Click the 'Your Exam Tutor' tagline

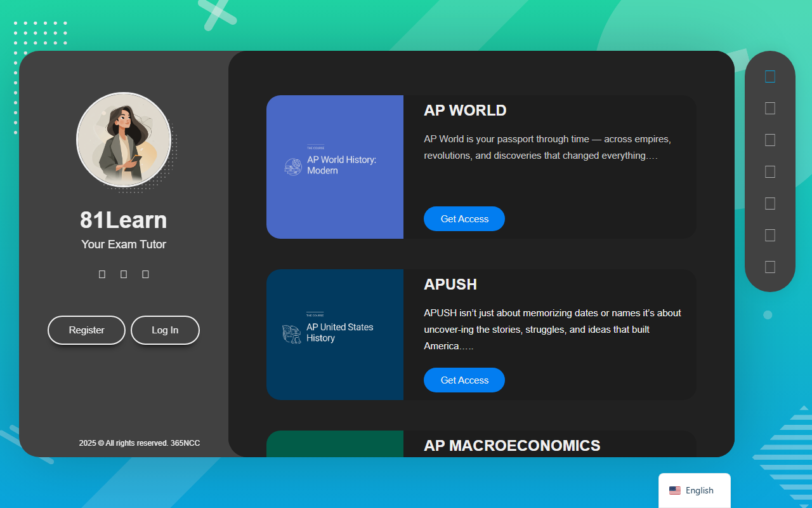(124, 244)
